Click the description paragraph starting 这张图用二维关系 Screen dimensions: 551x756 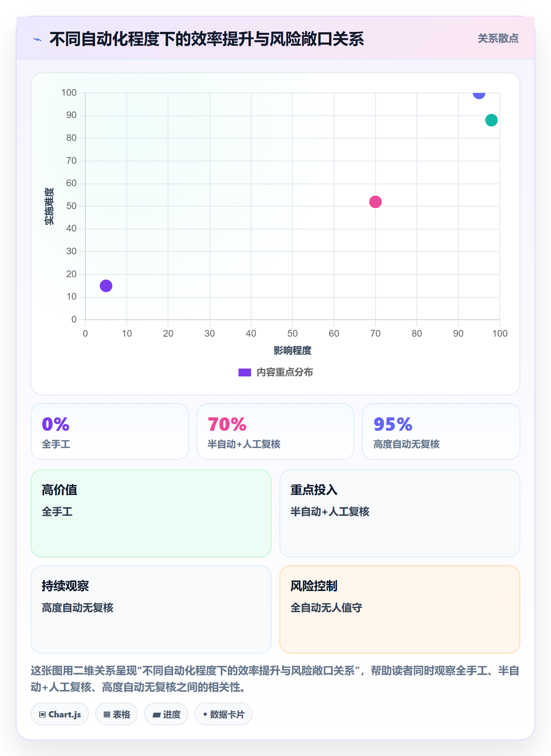(x=275, y=679)
